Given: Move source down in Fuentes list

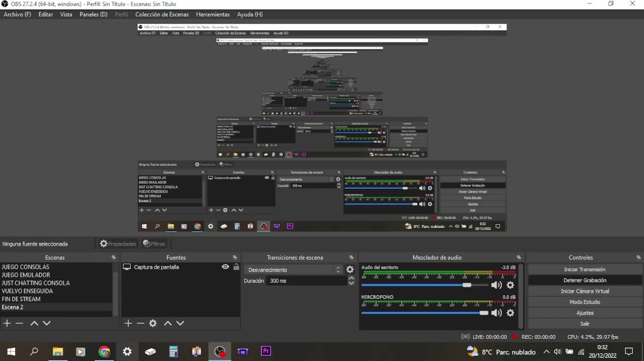Looking at the screenshot, I should pos(180,323).
